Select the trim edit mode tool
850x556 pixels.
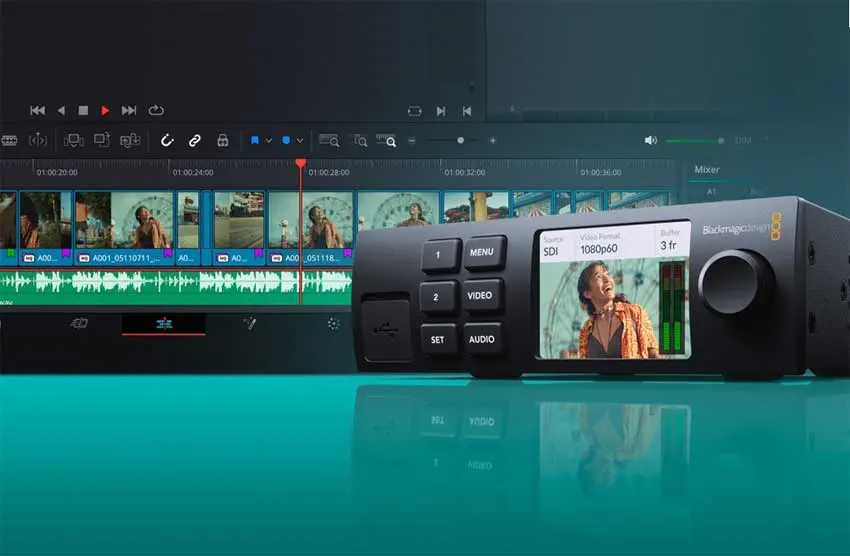coord(38,141)
